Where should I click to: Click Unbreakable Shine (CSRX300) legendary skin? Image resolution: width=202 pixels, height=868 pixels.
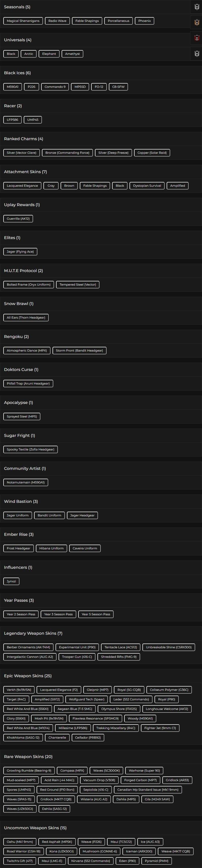(x=169, y=647)
